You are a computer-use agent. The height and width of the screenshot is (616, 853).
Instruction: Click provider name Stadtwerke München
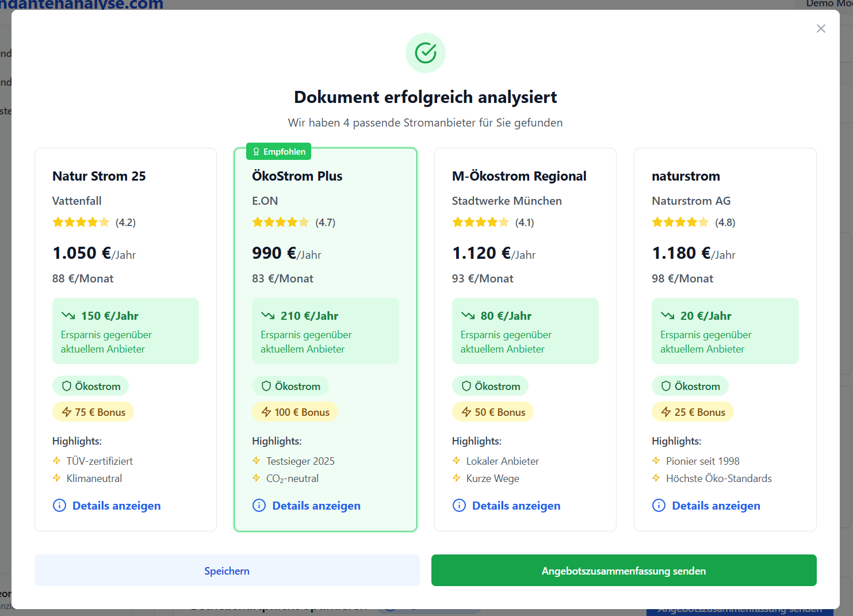[x=507, y=201]
